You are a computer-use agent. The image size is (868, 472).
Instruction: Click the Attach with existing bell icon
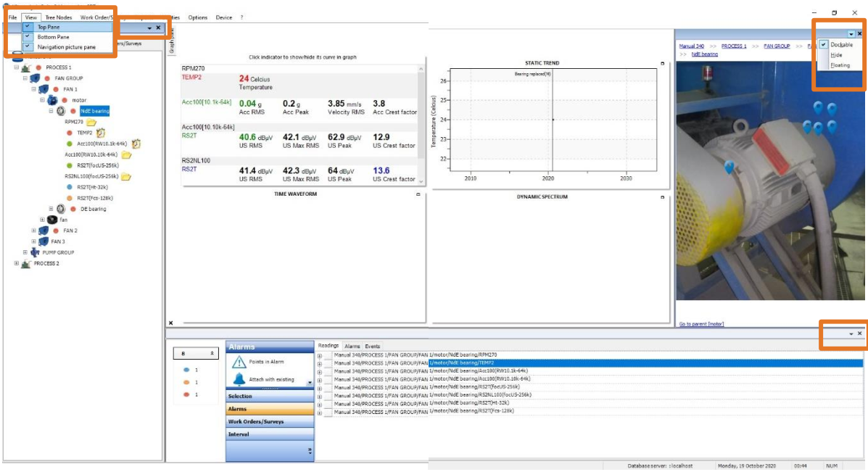pos(239,378)
